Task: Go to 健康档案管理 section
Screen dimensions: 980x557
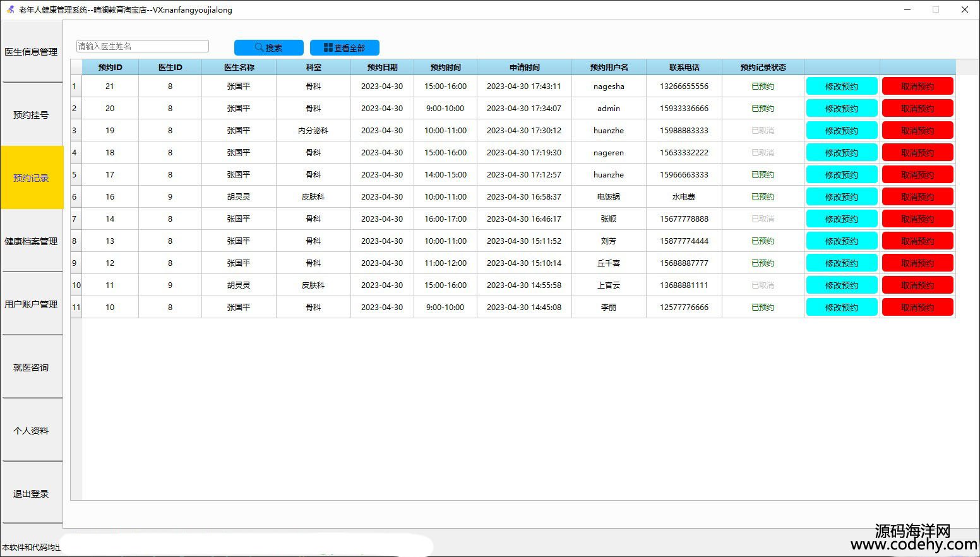Action: [32, 241]
